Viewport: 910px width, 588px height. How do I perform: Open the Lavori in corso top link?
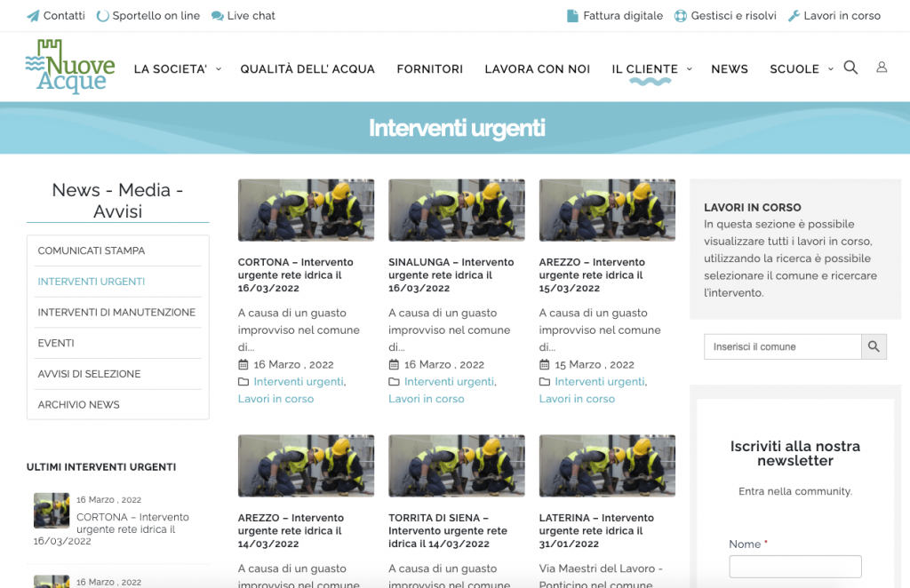(842, 16)
